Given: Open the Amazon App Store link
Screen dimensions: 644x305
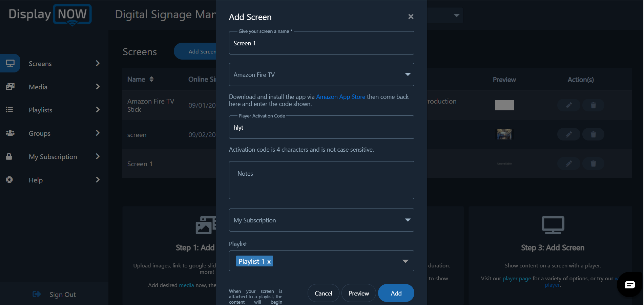Looking at the screenshot, I should tap(340, 96).
